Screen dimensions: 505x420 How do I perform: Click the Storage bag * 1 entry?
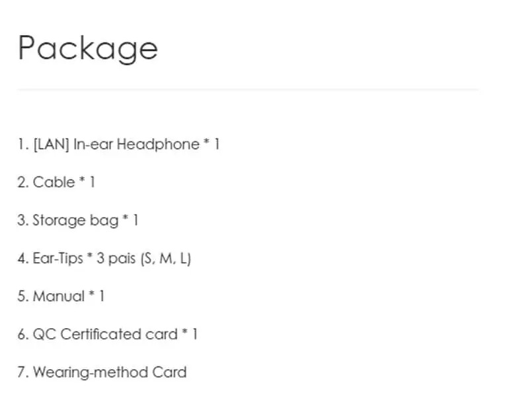pos(78,221)
